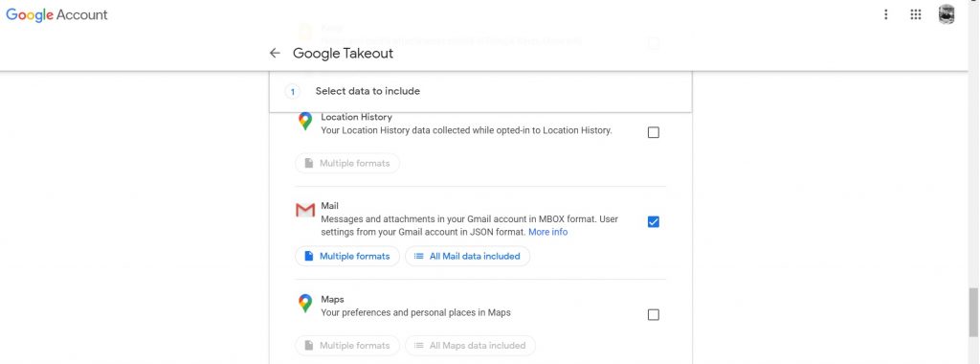Click the Maps pin icon
The height and width of the screenshot is (364, 980).
305,304
